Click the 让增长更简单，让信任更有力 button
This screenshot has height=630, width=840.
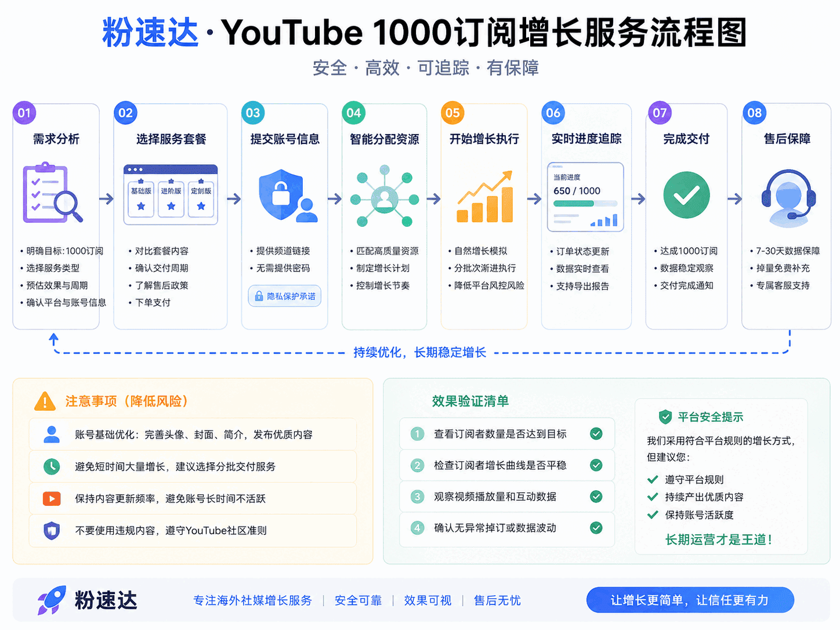coord(690,600)
